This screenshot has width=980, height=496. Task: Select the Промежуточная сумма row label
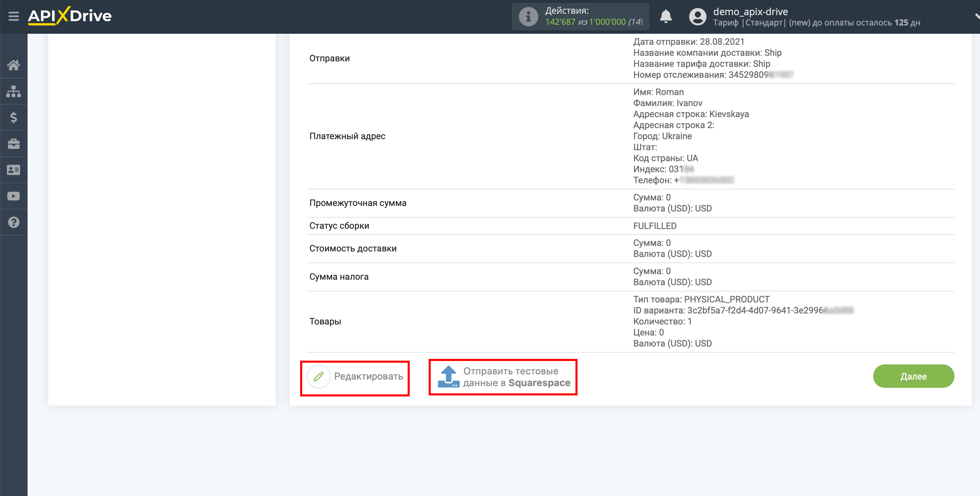tap(358, 203)
